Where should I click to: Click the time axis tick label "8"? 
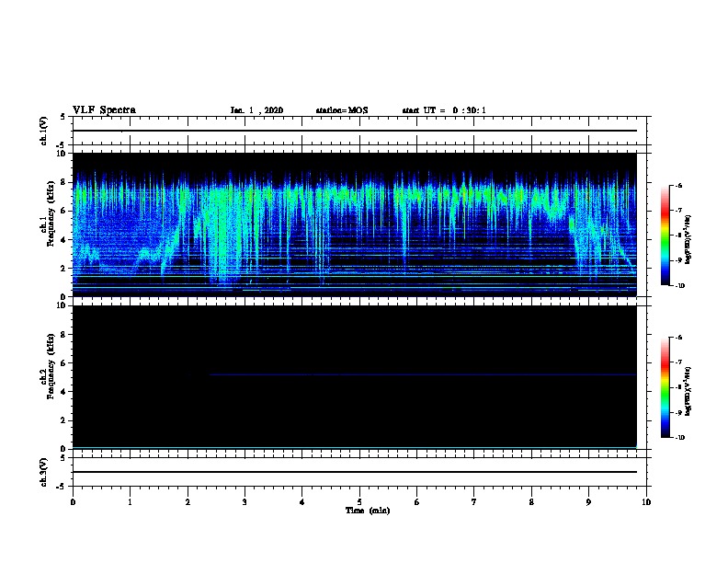click(x=531, y=502)
